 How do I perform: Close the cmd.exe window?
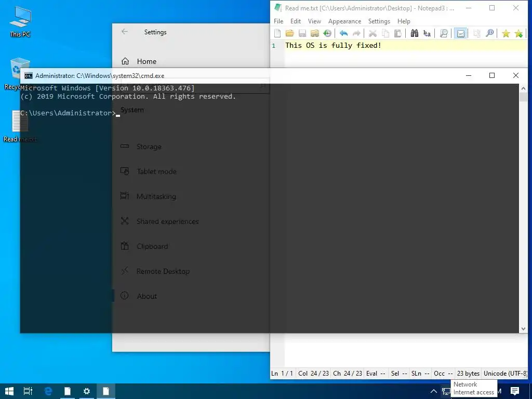(516, 75)
